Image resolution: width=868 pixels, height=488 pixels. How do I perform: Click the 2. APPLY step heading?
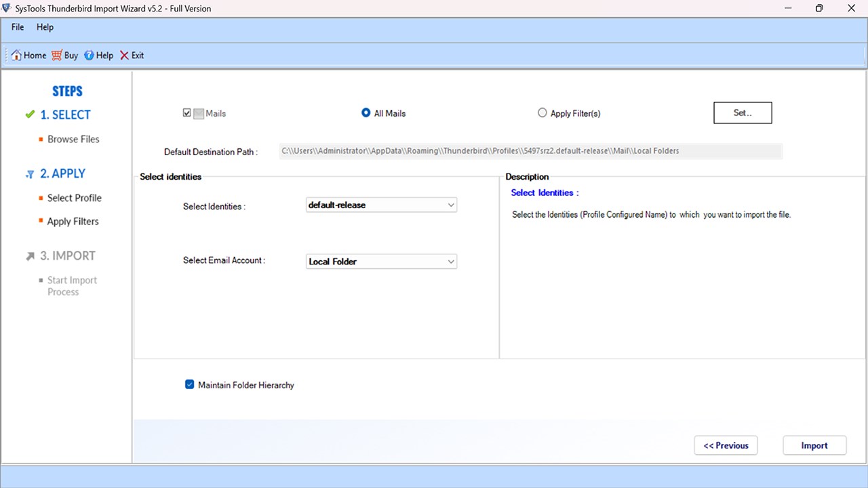pyautogui.click(x=62, y=174)
